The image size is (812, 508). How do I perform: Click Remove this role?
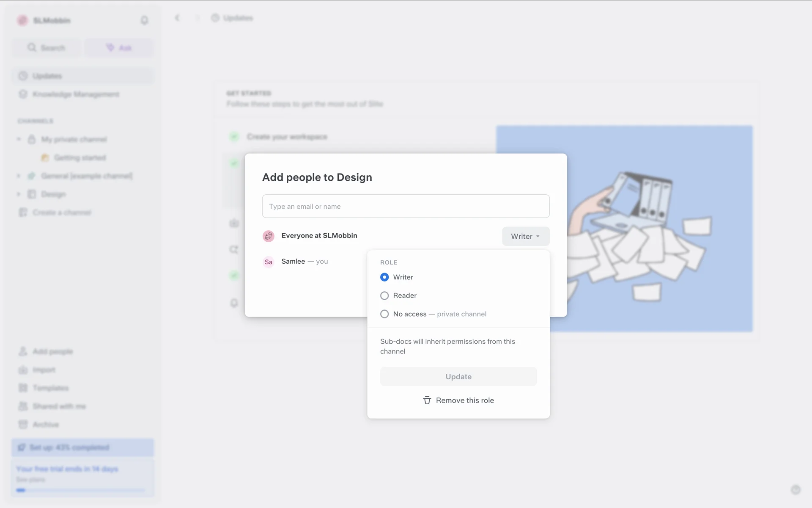point(464,400)
